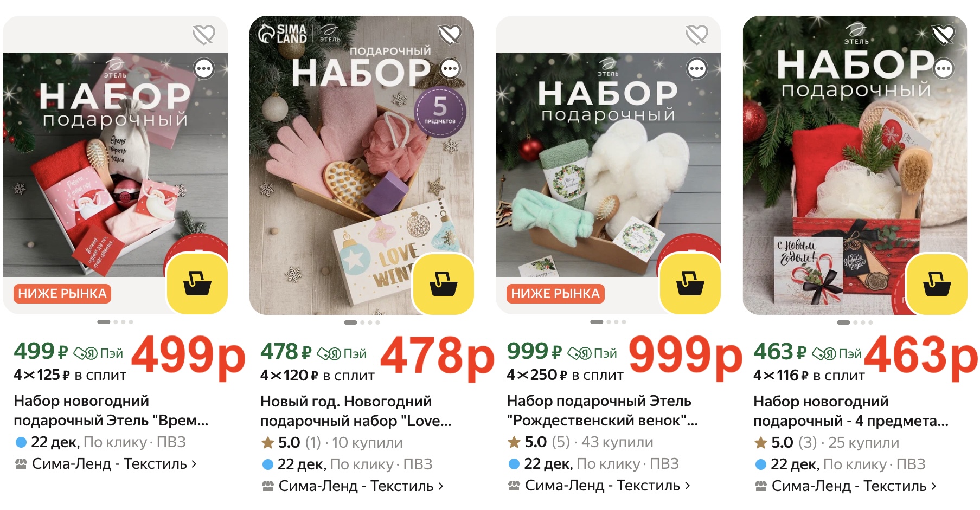Add the 463 ₽ 4-item set to cart

tap(937, 284)
